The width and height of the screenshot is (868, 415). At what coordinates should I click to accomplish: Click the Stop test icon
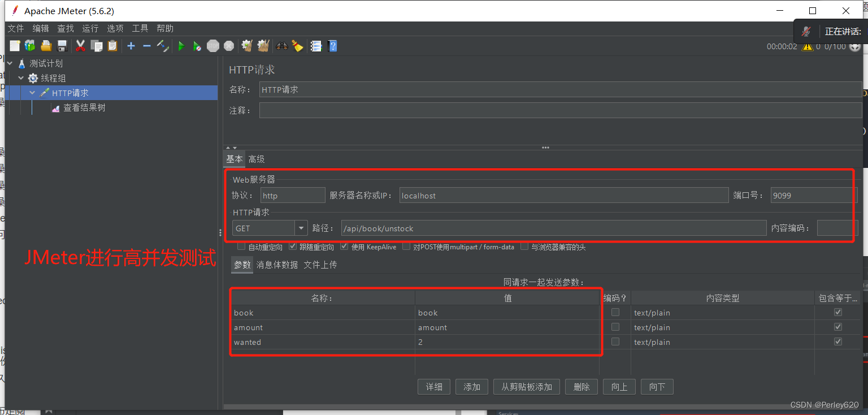[x=213, y=46]
